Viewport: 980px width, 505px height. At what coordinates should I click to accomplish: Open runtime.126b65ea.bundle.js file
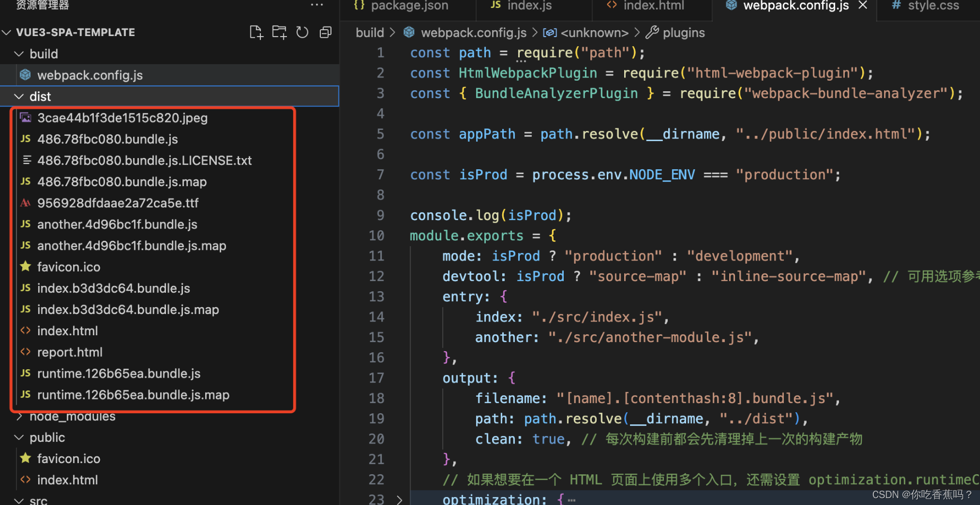point(119,373)
